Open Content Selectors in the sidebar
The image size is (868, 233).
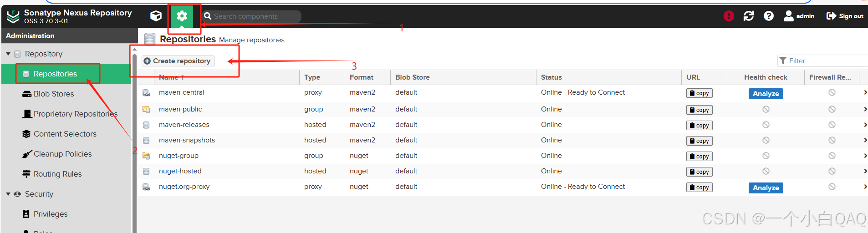65,134
